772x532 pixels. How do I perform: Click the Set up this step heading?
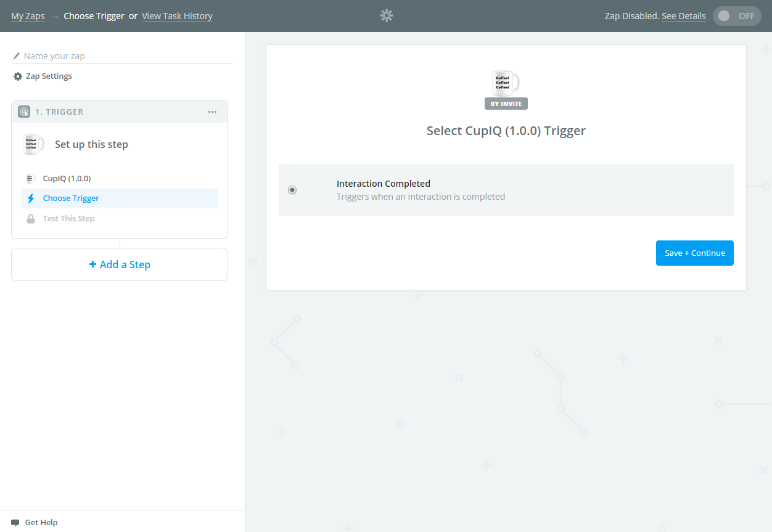91,144
